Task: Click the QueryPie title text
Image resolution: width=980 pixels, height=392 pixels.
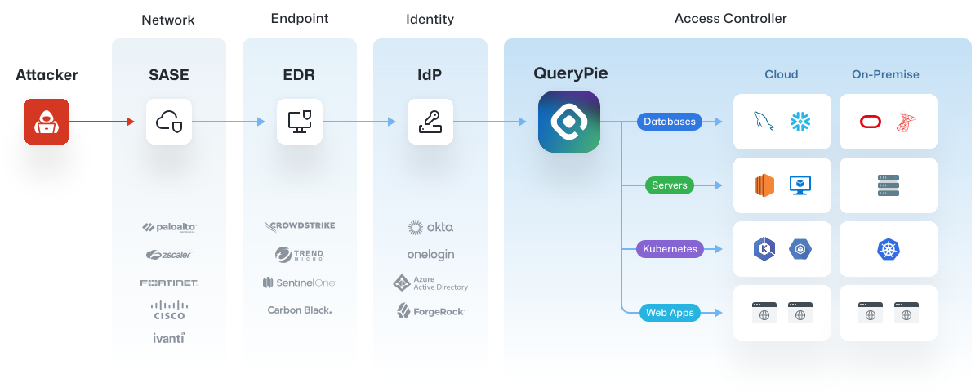Action: coord(571,73)
